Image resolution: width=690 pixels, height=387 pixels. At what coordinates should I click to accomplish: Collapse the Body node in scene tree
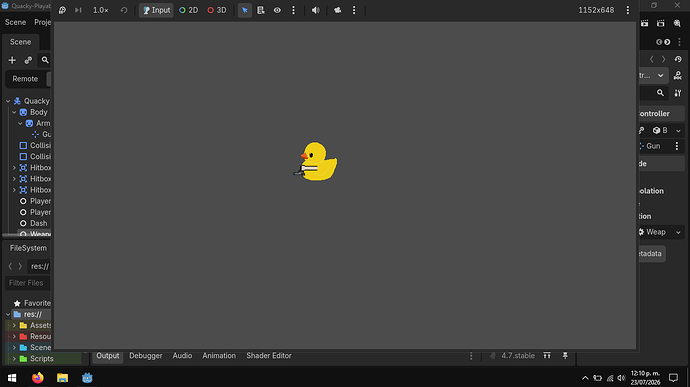tap(14, 112)
